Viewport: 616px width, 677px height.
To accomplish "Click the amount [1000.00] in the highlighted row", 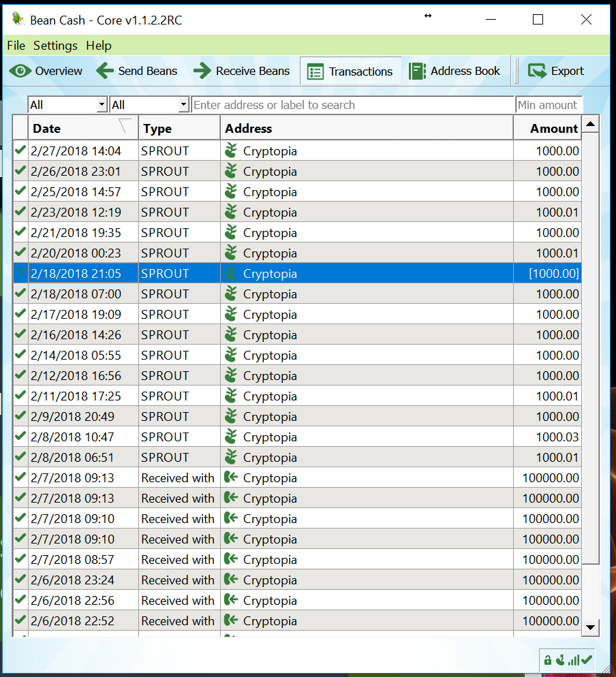I will coord(554,273).
